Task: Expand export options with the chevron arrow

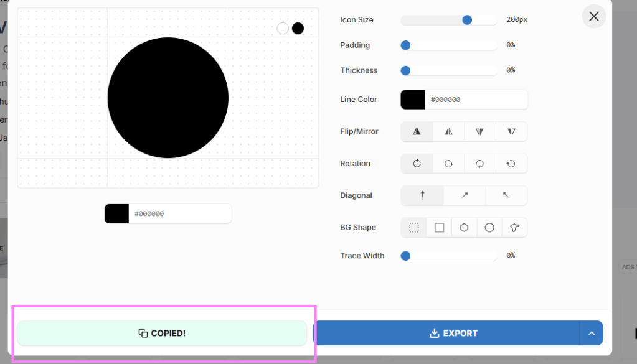Action: click(592, 333)
